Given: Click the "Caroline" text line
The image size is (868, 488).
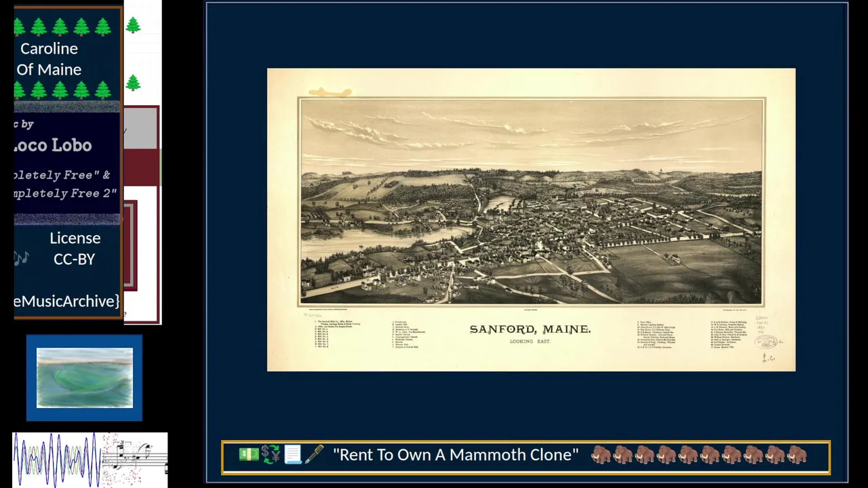Looking at the screenshot, I should pyautogui.click(x=49, y=49).
